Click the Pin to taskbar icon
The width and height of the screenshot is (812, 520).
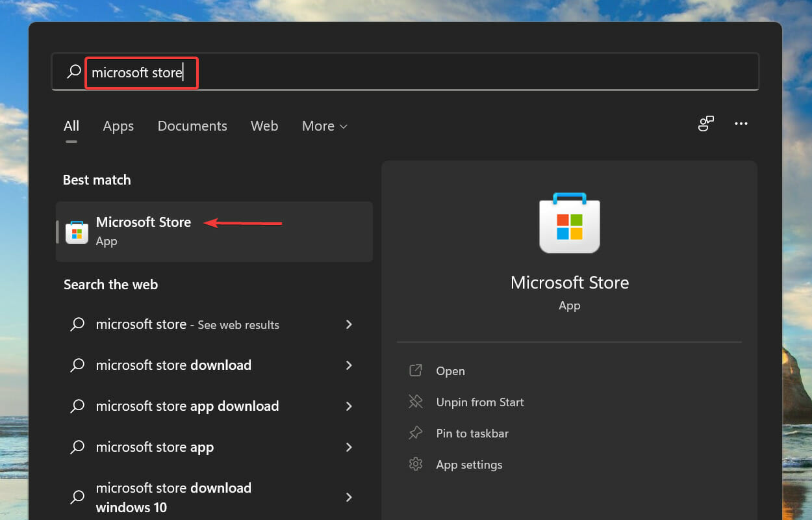pos(416,433)
